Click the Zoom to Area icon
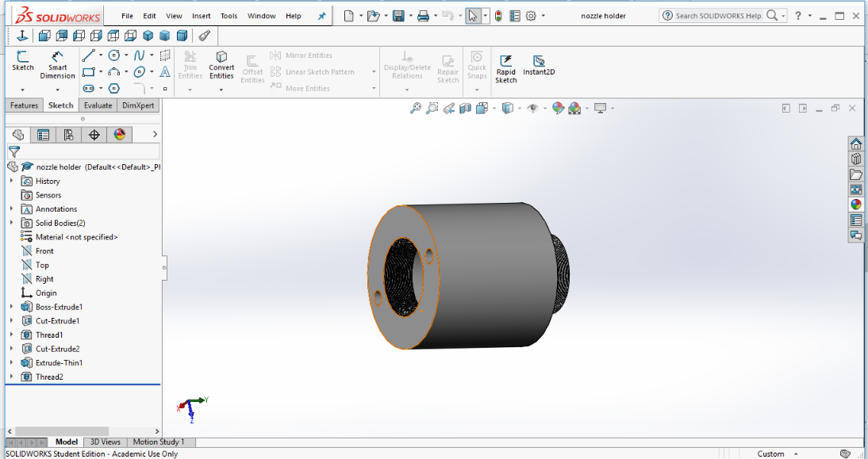 point(432,109)
